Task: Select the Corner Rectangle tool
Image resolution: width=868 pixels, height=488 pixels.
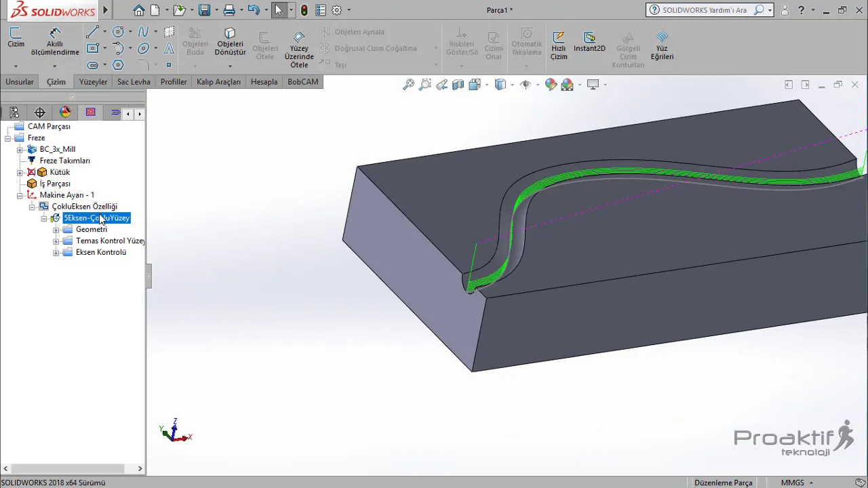Action: 92,49
